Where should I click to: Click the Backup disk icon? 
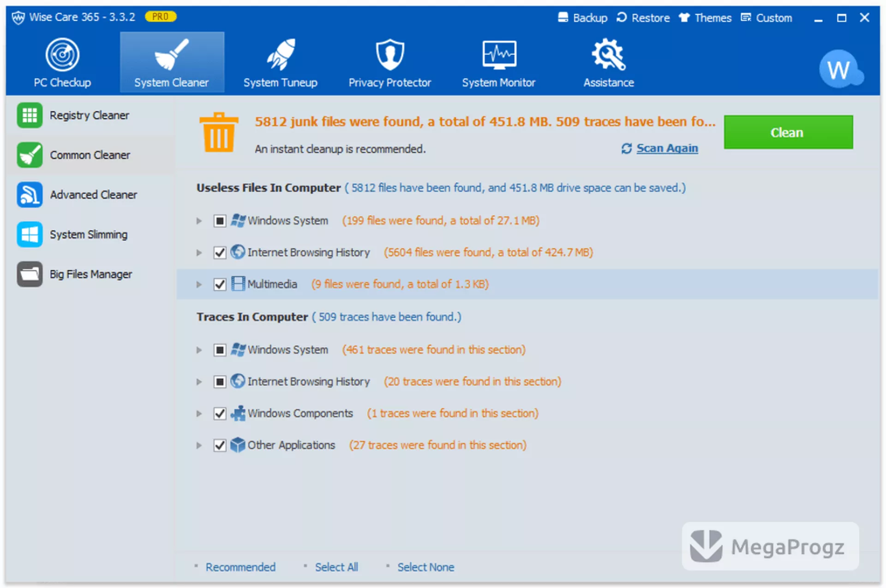pyautogui.click(x=563, y=18)
